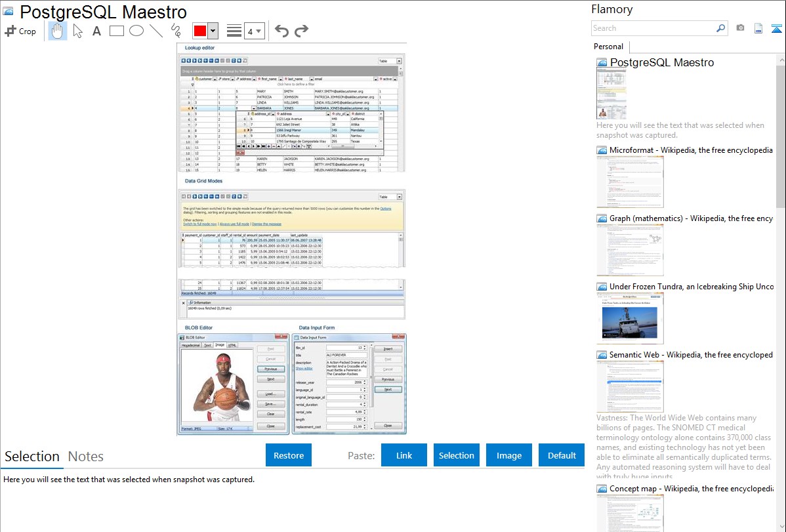Click the Paste Link button
The image size is (786, 532).
click(x=404, y=455)
